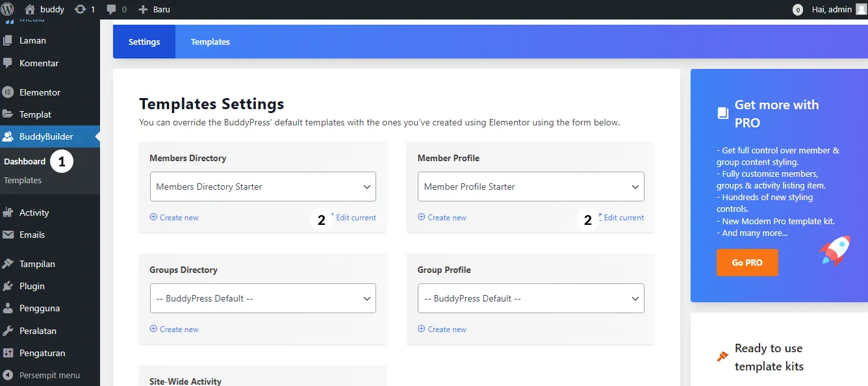Click Create new under Member Profile
Viewport: 868px width, 386px height.
click(442, 218)
